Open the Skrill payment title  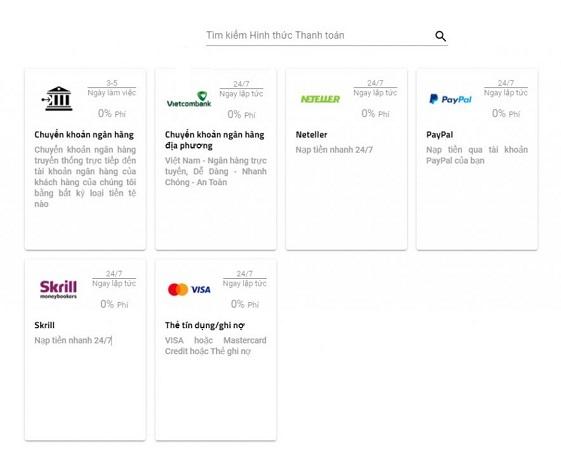click(44, 325)
